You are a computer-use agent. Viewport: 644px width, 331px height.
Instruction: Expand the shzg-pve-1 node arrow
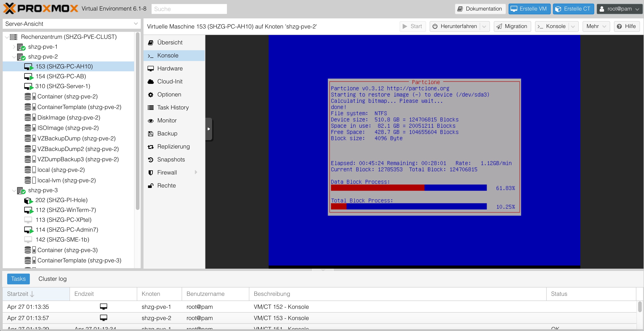click(14, 47)
